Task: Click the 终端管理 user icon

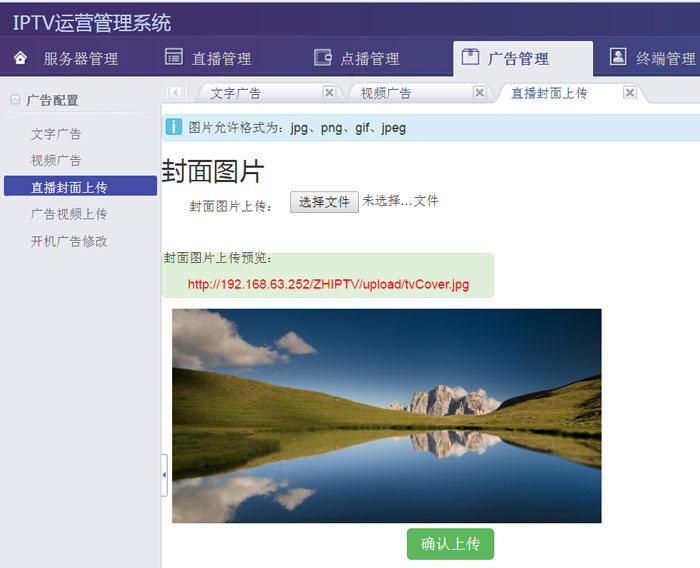Action: (x=618, y=57)
